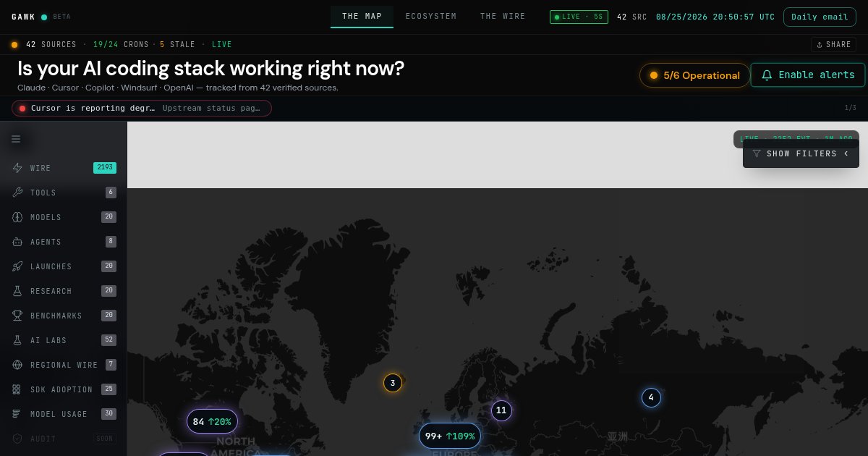
Task: Click the 6 count badge beside Tools
Action: [x=111, y=193]
